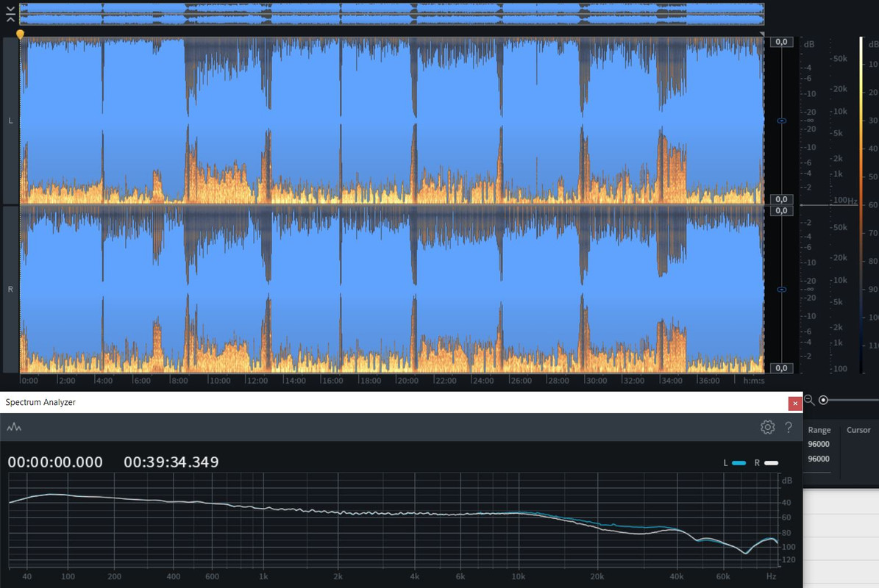Click the Range column header

pos(819,430)
